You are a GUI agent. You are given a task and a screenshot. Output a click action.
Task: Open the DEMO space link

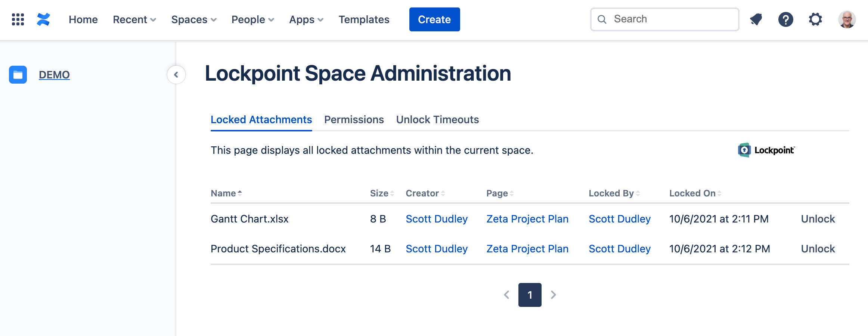click(54, 75)
